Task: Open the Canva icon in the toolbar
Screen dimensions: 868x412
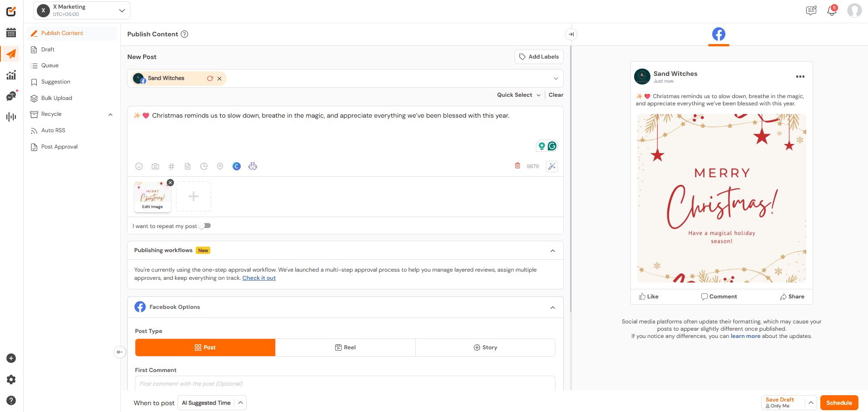Action: coord(236,166)
